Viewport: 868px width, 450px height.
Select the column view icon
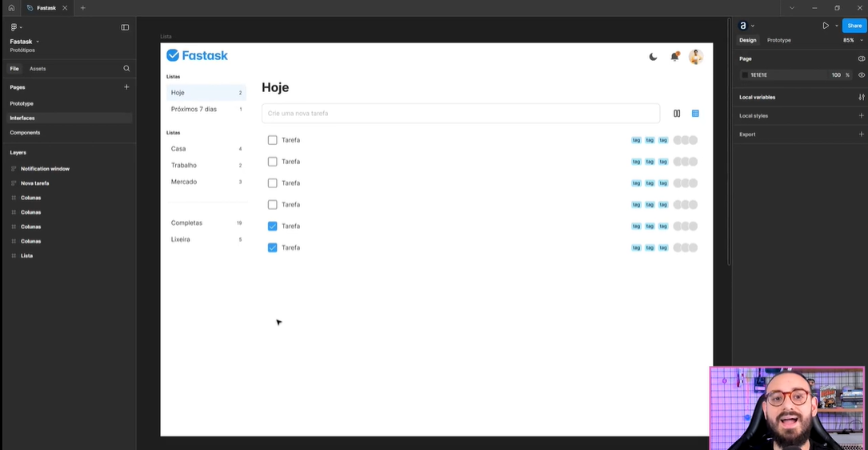(677, 114)
